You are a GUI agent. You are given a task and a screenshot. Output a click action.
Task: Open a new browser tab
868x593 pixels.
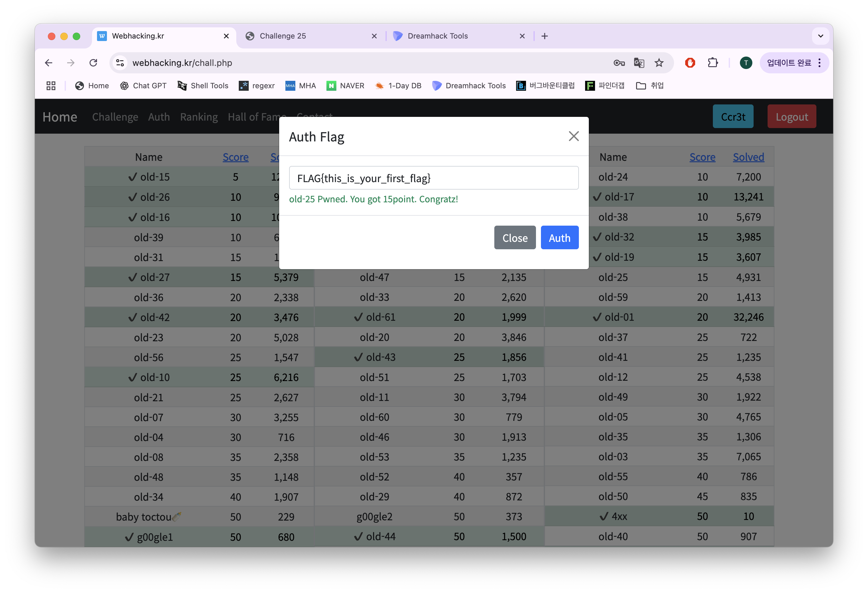point(545,36)
